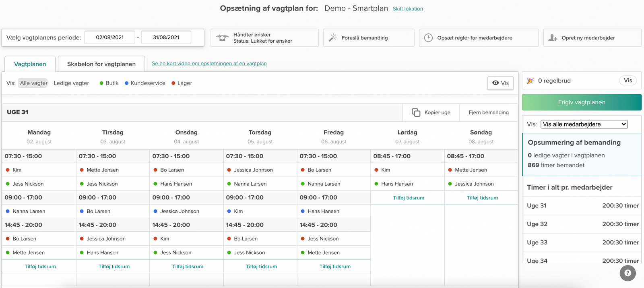Follow the Skift lokation link
The image size is (644, 288).
408,8
